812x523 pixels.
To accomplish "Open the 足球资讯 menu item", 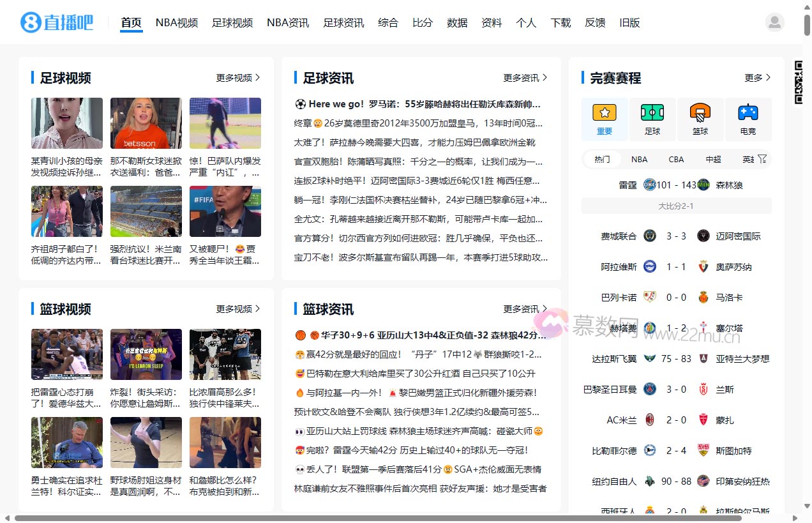I will coord(343,22).
